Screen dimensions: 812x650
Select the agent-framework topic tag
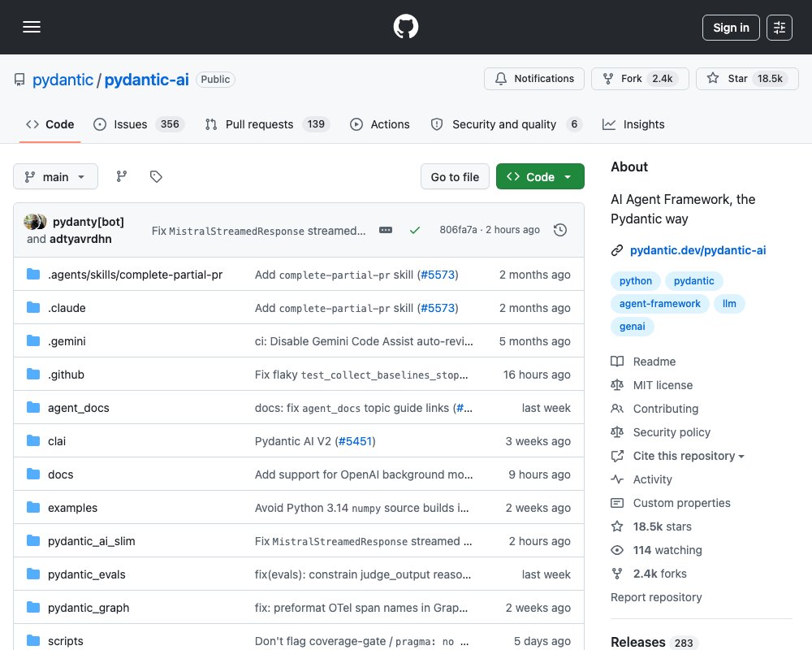coord(659,304)
